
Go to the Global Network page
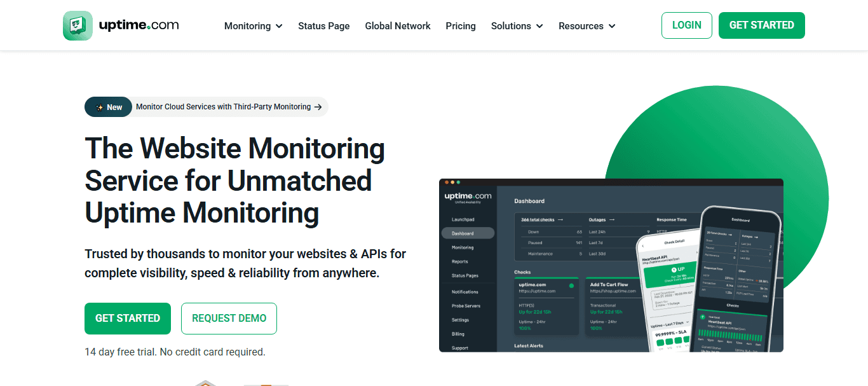[x=398, y=26]
